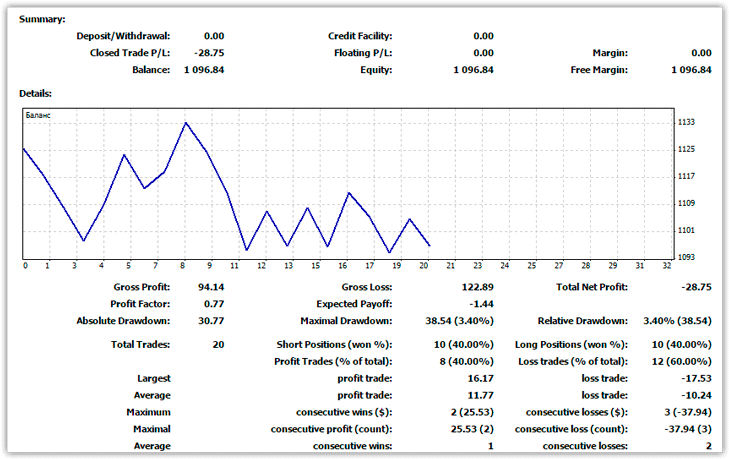Image resolution: width=729 pixels, height=459 pixels.
Task: Select the "Баланс" label inside the chart
Action: click(37, 116)
